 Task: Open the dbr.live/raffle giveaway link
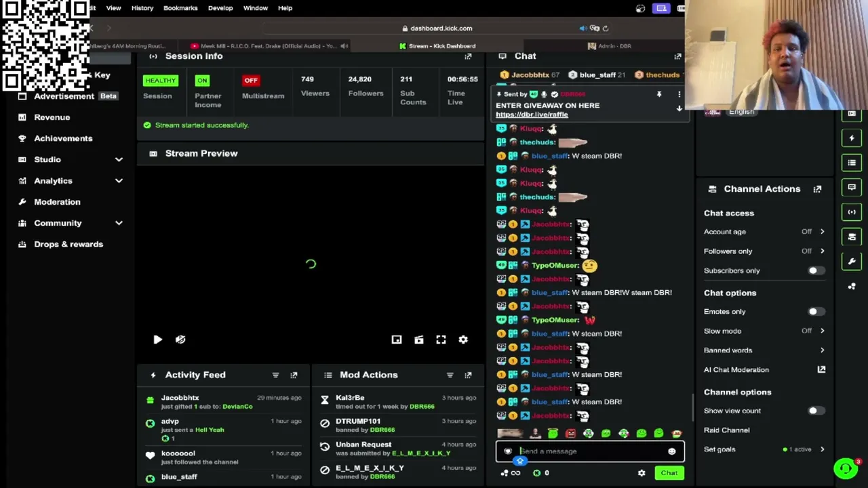click(532, 115)
